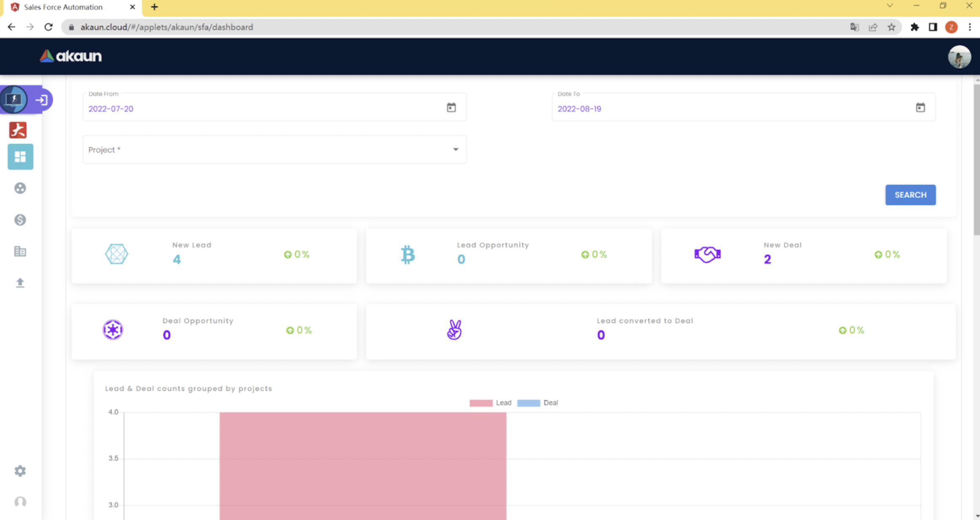Open a new browser tab
The image size is (980, 520).
pyautogui.click(x=154, y=7)
